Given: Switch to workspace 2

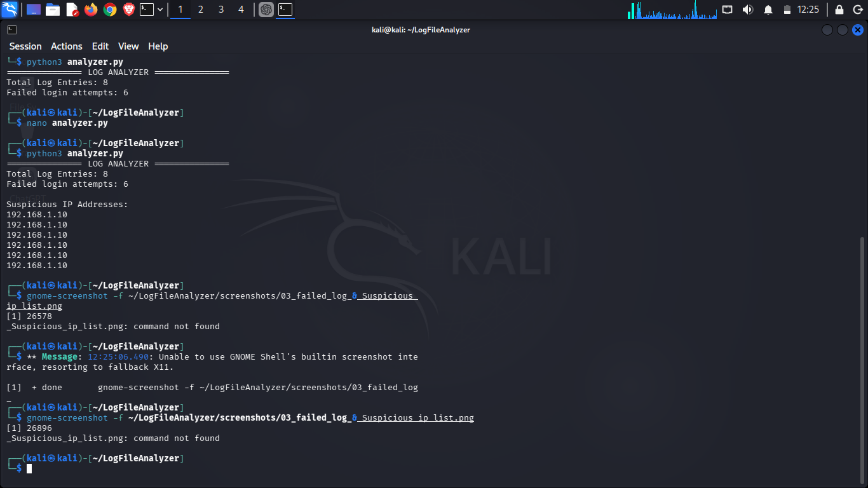Looking at the screenshot, I should (201, 10).
